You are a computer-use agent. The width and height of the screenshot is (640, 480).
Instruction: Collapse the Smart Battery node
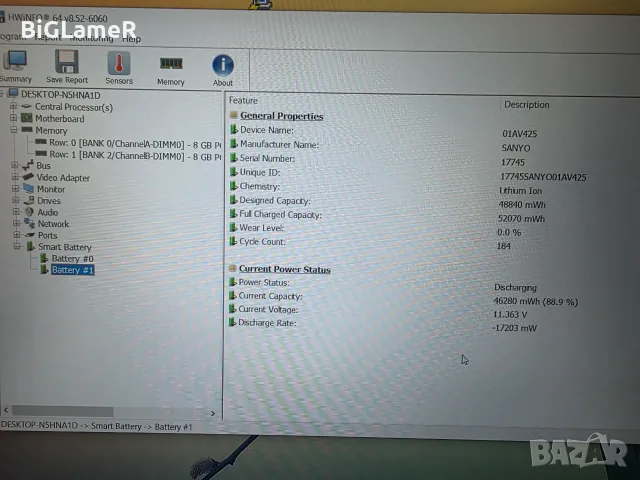[x=17, y=246]
